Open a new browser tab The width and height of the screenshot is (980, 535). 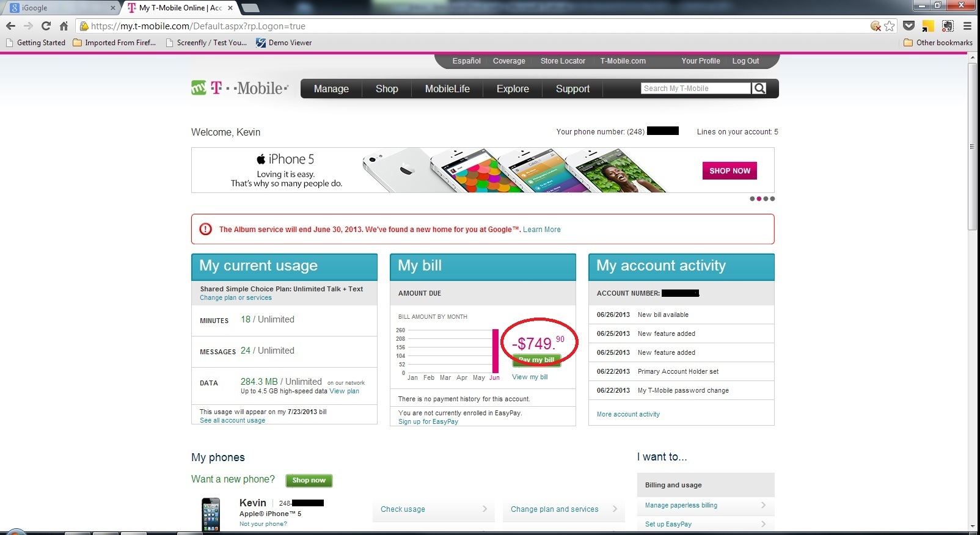[250, 8]
